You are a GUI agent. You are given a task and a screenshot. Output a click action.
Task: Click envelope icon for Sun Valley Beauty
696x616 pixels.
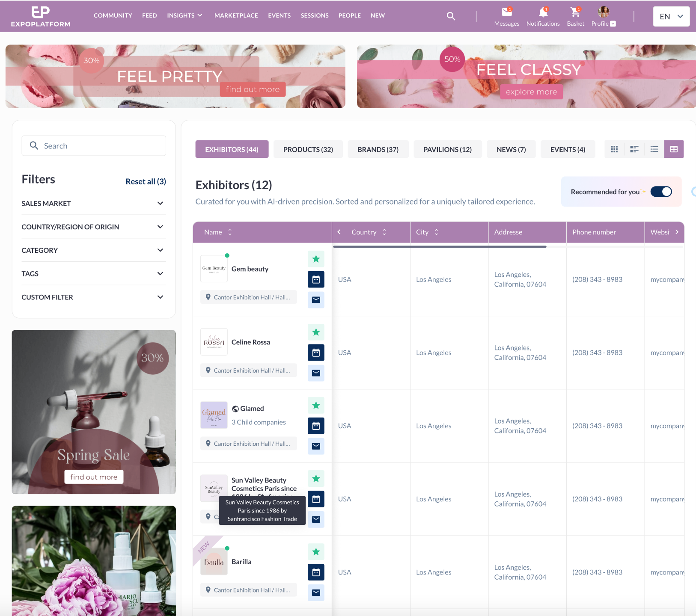(x=316, y=519)
